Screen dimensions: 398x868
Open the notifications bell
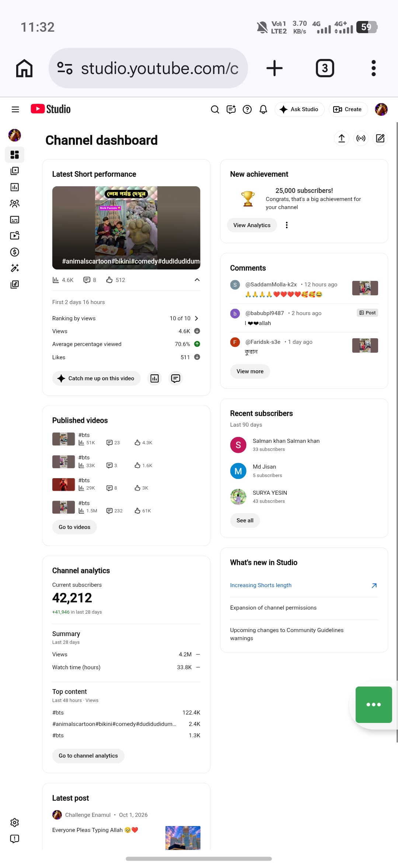[263, 109]
